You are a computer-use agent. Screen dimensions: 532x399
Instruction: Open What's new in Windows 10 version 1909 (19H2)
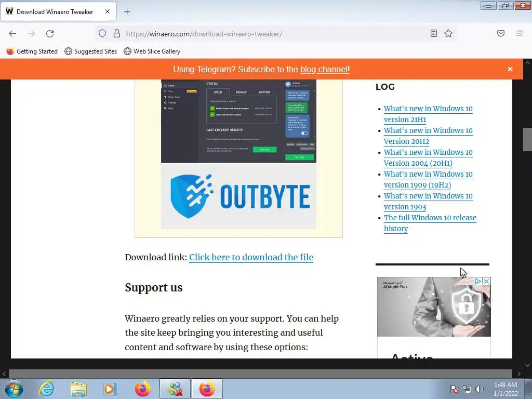(428, 179)
